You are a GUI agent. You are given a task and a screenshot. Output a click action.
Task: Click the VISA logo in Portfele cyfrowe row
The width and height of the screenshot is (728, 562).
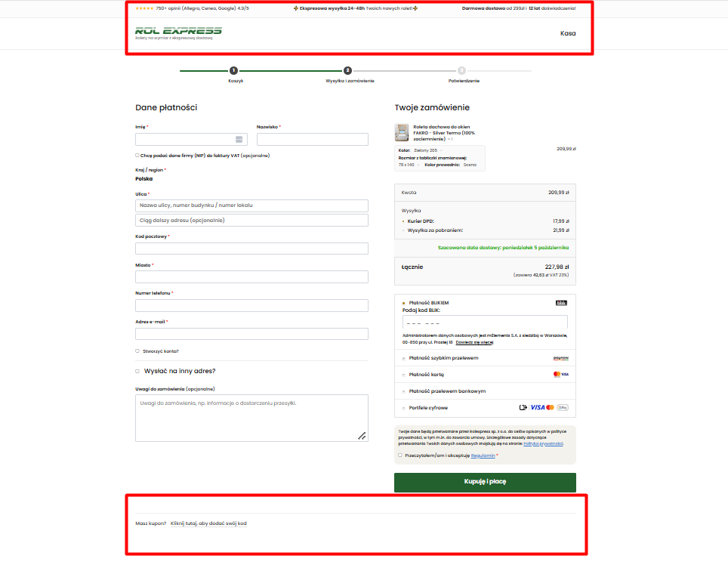tap(538, 407)
